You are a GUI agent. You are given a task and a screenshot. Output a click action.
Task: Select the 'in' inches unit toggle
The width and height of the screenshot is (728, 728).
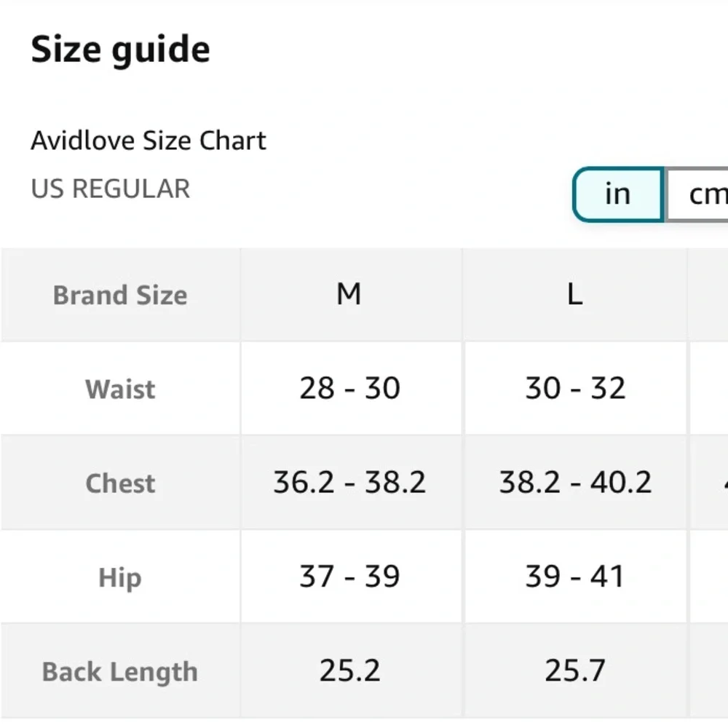coord(618,194)
